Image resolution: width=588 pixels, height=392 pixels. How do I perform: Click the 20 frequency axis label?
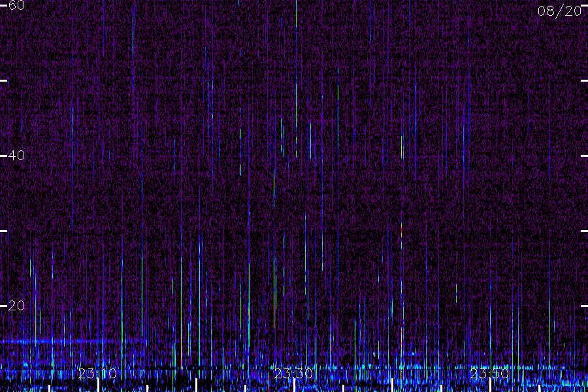pos(16,306)
